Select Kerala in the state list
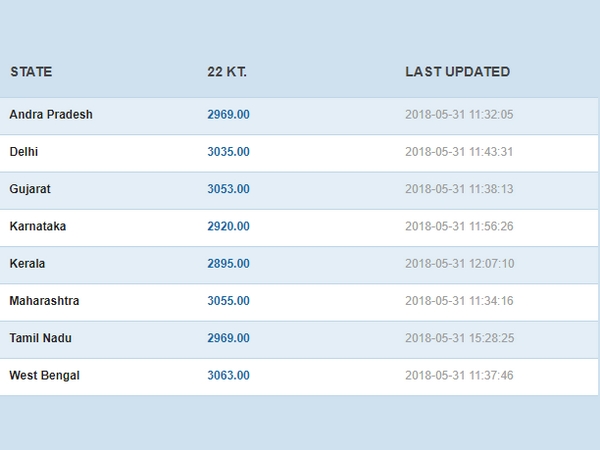 click(28, 264)
